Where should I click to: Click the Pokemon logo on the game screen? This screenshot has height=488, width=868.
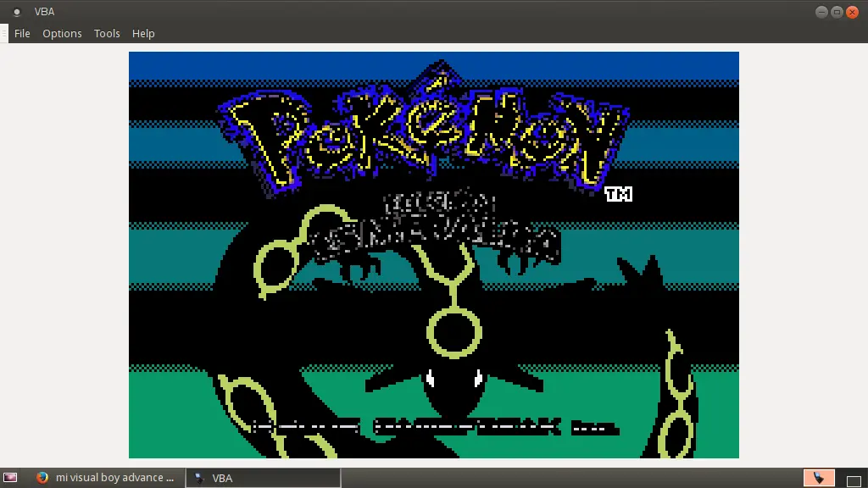coord(425,129)
